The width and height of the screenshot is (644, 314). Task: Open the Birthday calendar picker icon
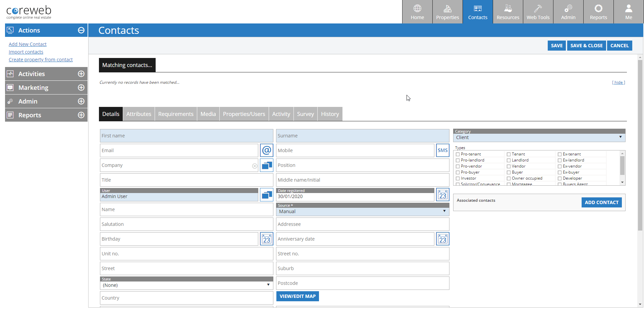[266, 239]
